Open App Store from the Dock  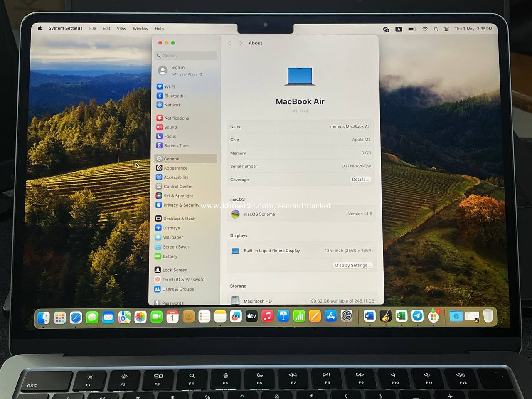pyautogui.click(x=331, y=316)
